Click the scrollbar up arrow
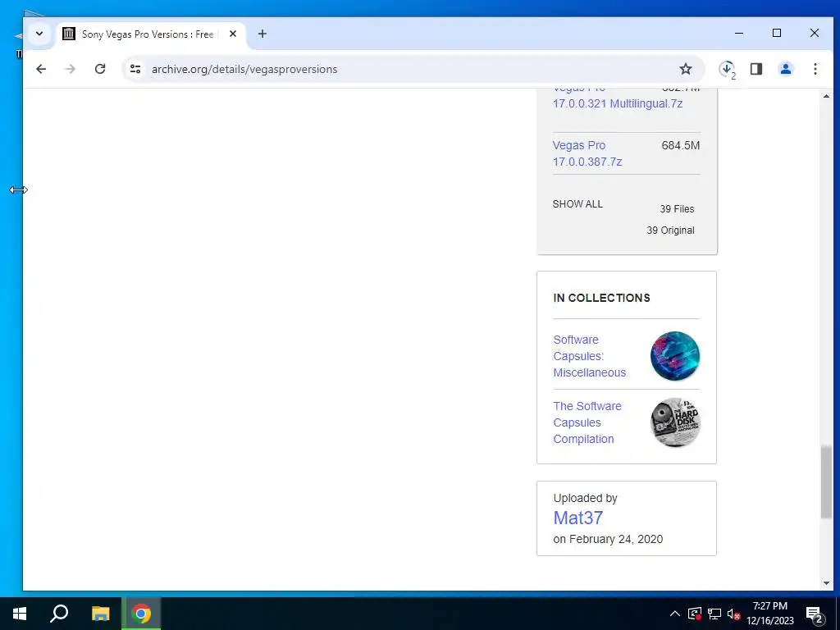The height and width of the screenshot is (630, 840). point(826,97)
